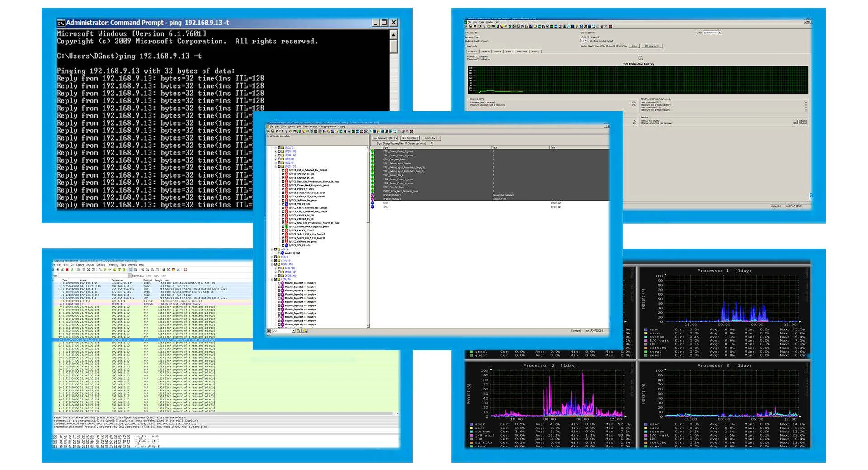Click save disk icon in System Monitor toolbar
This screenshot has width=868, height=470.
(471, 26)
